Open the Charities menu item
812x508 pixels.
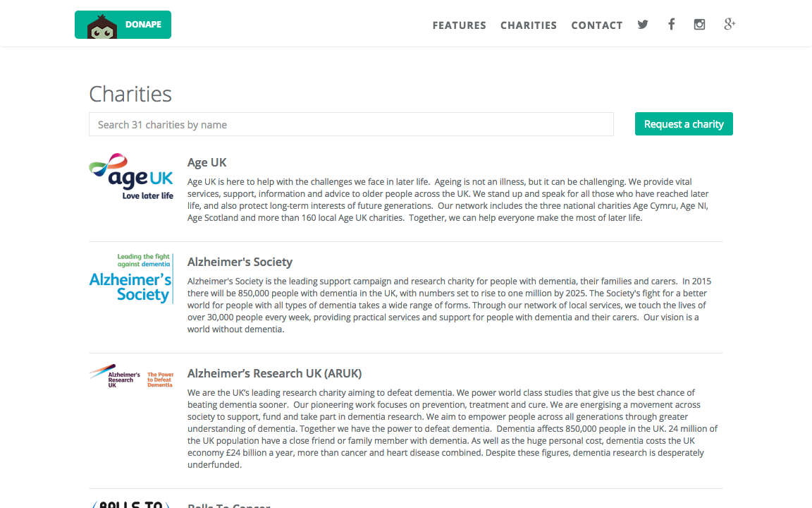click(528, 25)
